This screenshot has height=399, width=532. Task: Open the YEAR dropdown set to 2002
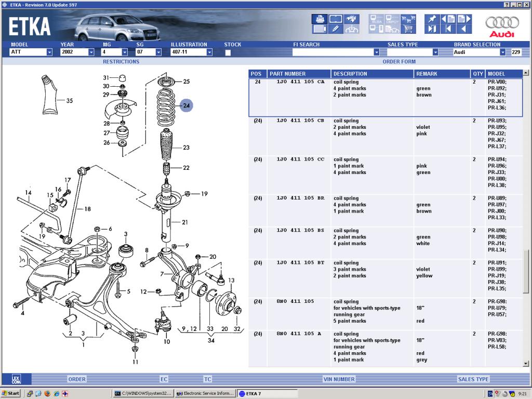click(x=91, y=52)
